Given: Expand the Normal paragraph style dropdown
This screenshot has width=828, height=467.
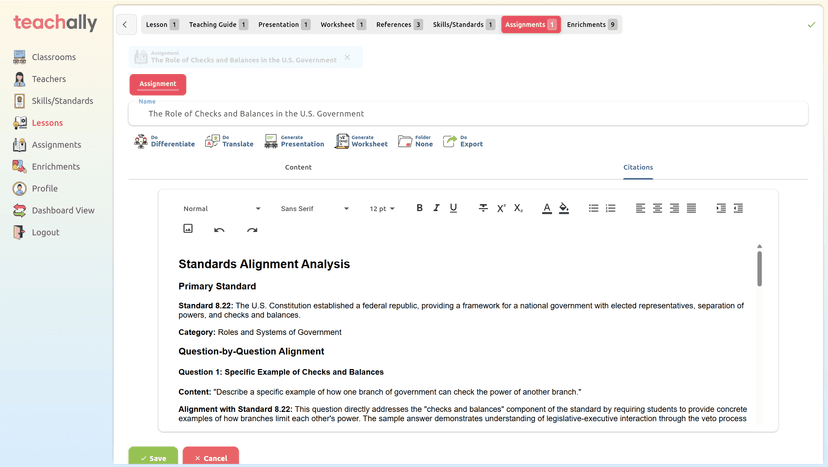Looking at the screenshot, I should [221, 209].
